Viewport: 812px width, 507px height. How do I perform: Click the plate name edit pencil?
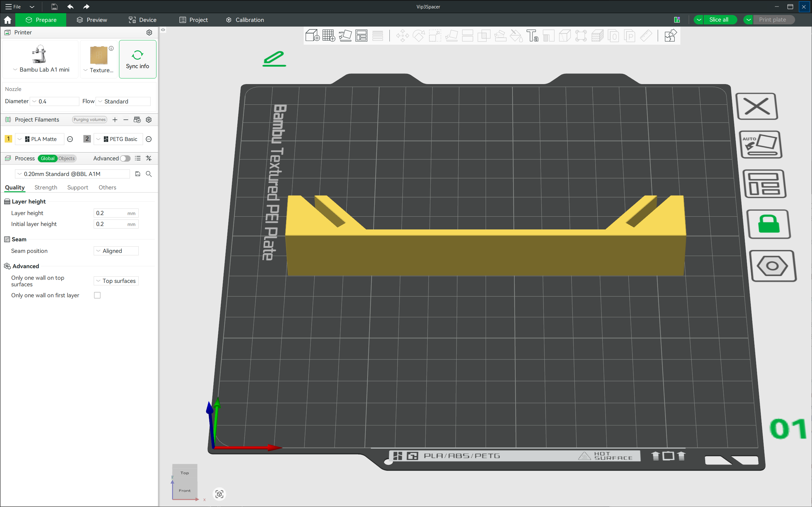(x=274, y=59)
